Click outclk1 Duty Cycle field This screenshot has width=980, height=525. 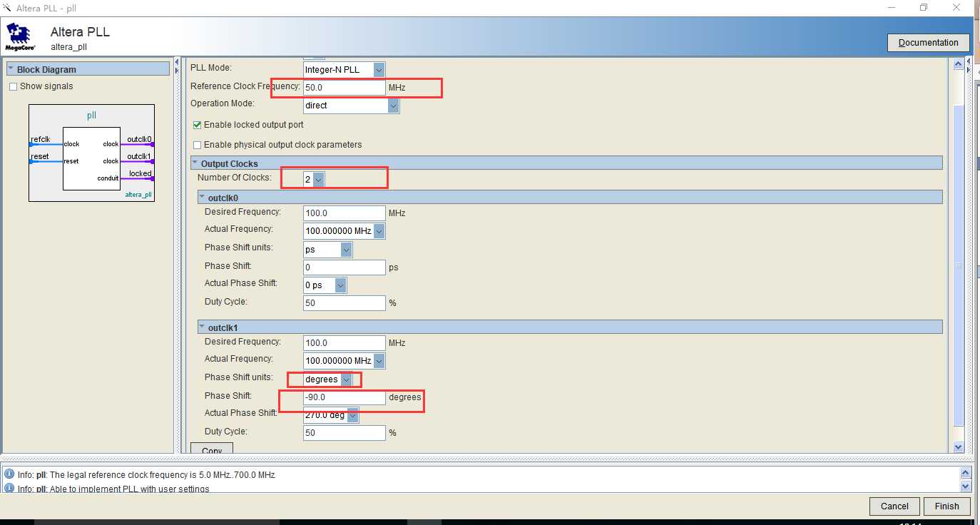344,432
